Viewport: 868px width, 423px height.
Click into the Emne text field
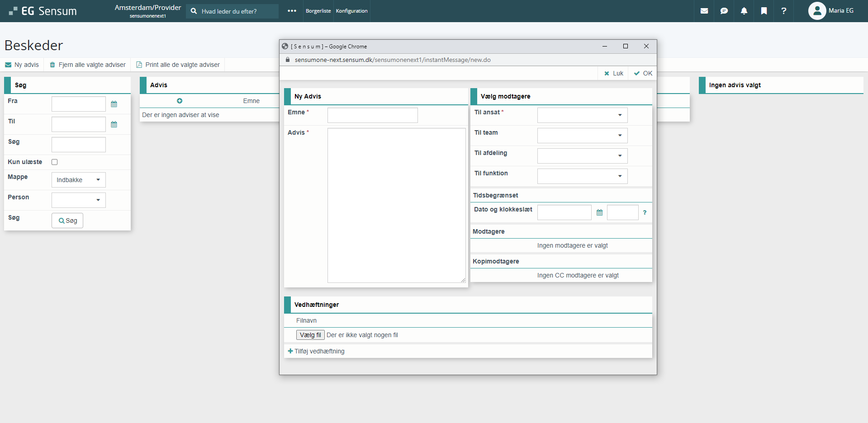point(372,115)
